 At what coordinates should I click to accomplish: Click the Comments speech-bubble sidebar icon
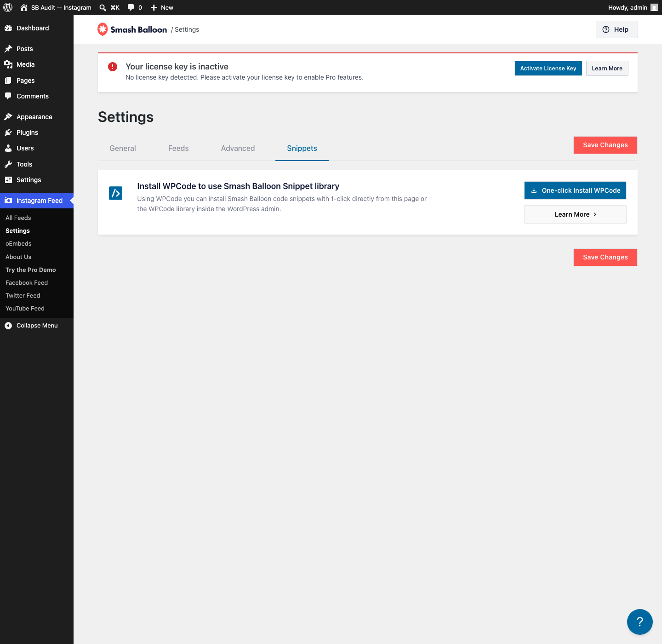[8, 96]
